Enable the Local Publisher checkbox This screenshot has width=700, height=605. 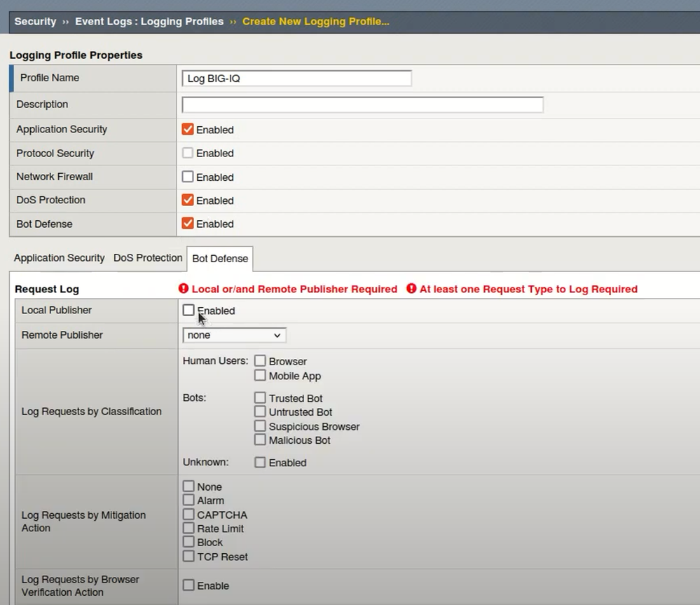(188, 310)
